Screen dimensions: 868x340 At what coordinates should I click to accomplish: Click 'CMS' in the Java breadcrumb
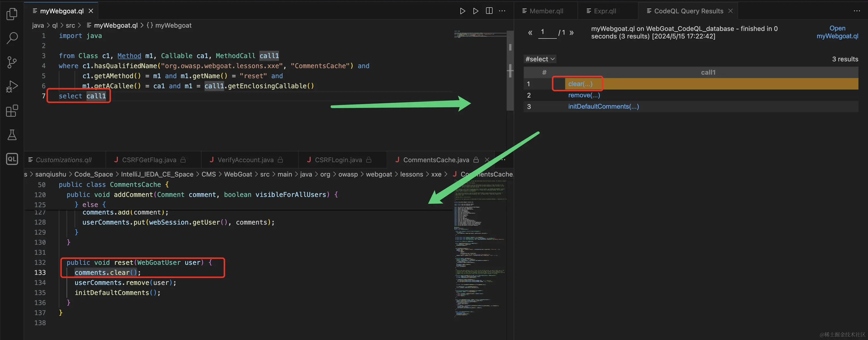(209, 174)
